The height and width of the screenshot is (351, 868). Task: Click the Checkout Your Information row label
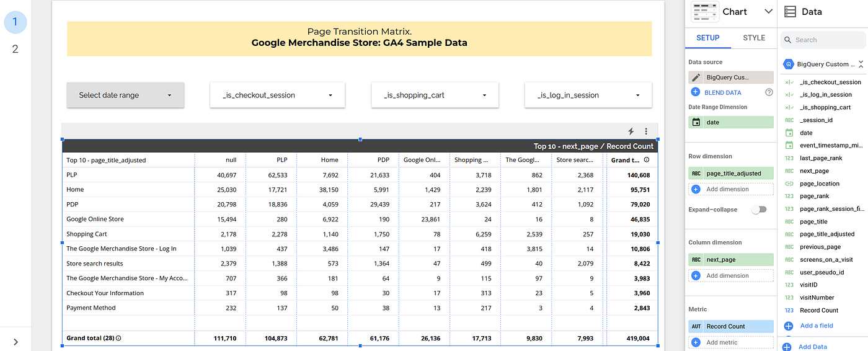[x=105, y=293]
